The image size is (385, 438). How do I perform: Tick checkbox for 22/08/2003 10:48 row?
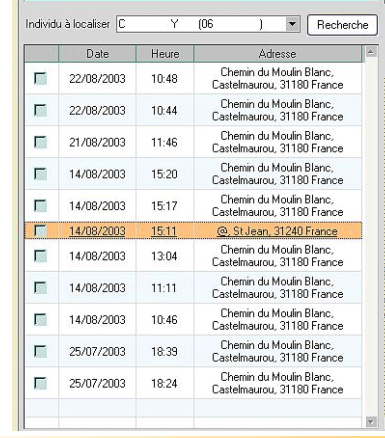41,79
